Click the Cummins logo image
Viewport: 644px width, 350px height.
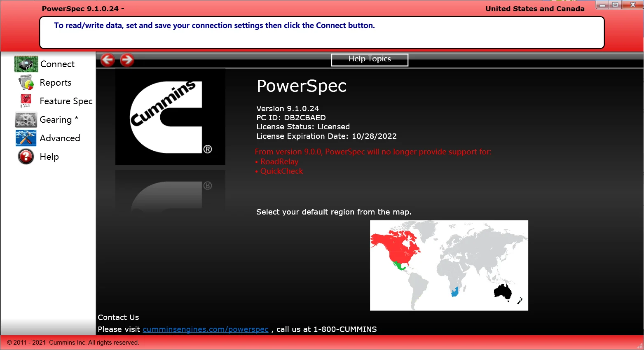click(170, 117)
